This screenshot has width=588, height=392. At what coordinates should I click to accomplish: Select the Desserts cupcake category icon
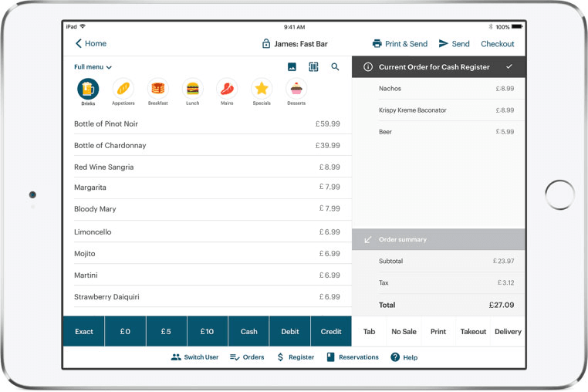[296, 89]
